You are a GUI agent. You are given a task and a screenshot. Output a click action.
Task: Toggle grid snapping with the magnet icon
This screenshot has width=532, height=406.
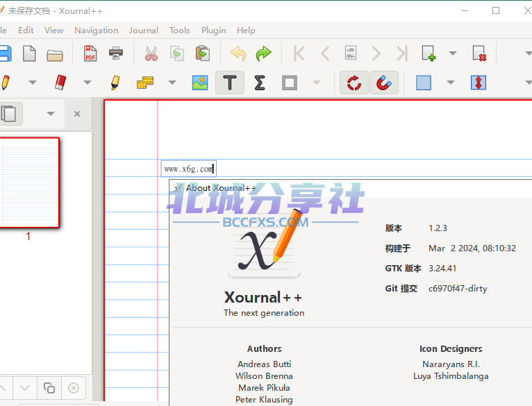[x=384, y=83]
